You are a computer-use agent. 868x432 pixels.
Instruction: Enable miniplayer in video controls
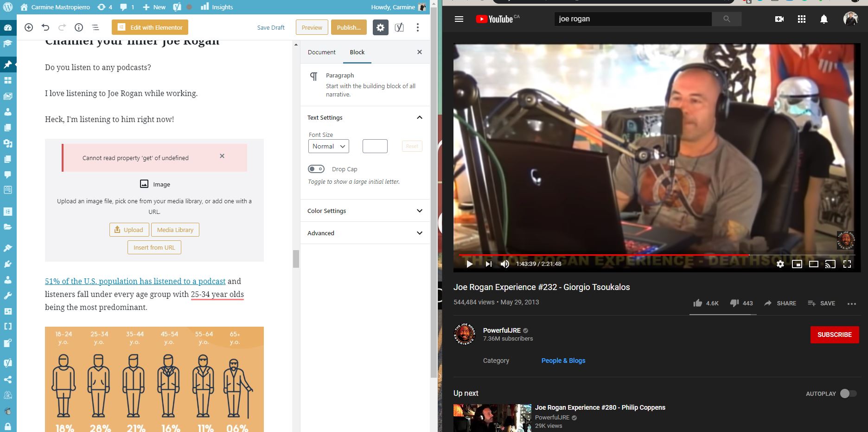coord(797,264)
